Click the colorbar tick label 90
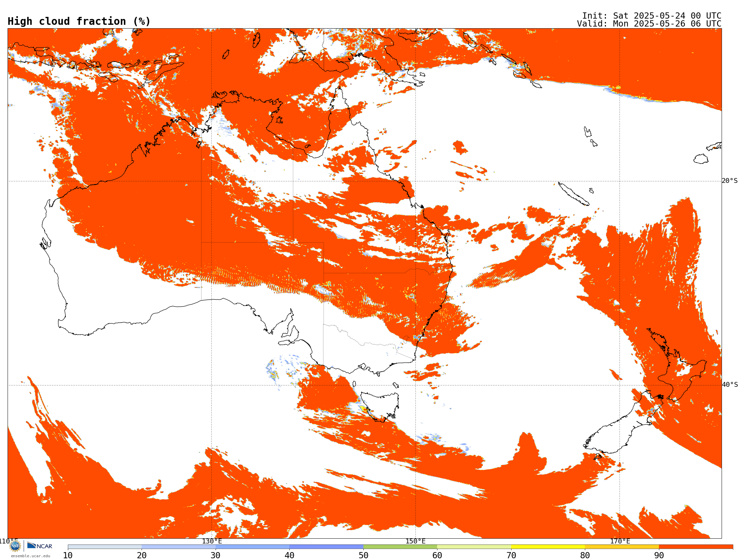Viewport: 744px width, 560px height. 659,556
